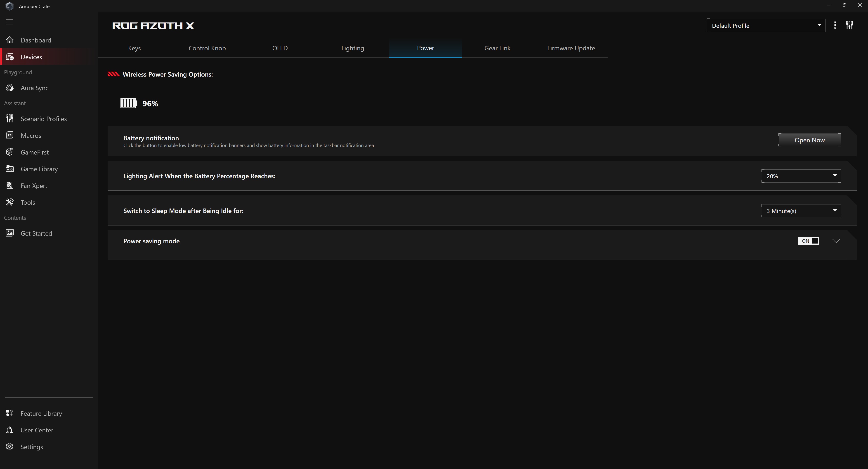Click the battery level icon
The height and width of the screenshot is (469, 868).
pyautogui.click(x=129, y=103)
